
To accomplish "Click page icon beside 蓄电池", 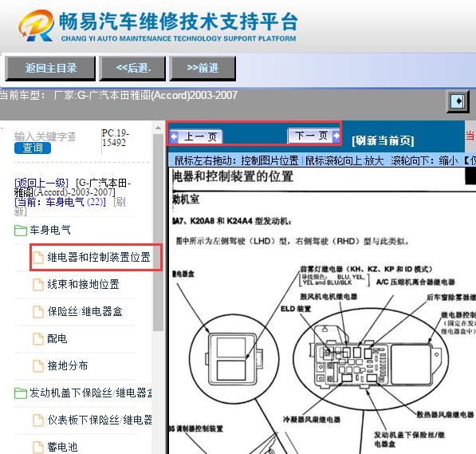I will tap(38, 448).
